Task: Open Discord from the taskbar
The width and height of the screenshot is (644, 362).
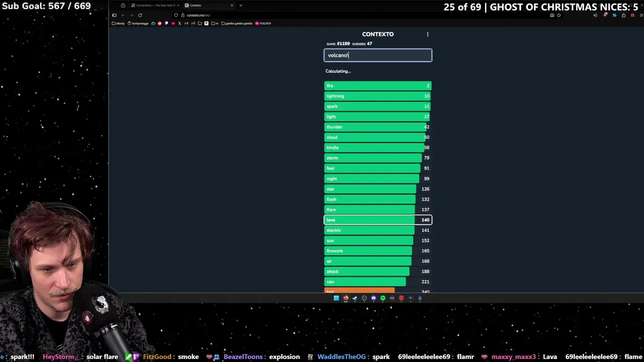Action: click(373, 298)
